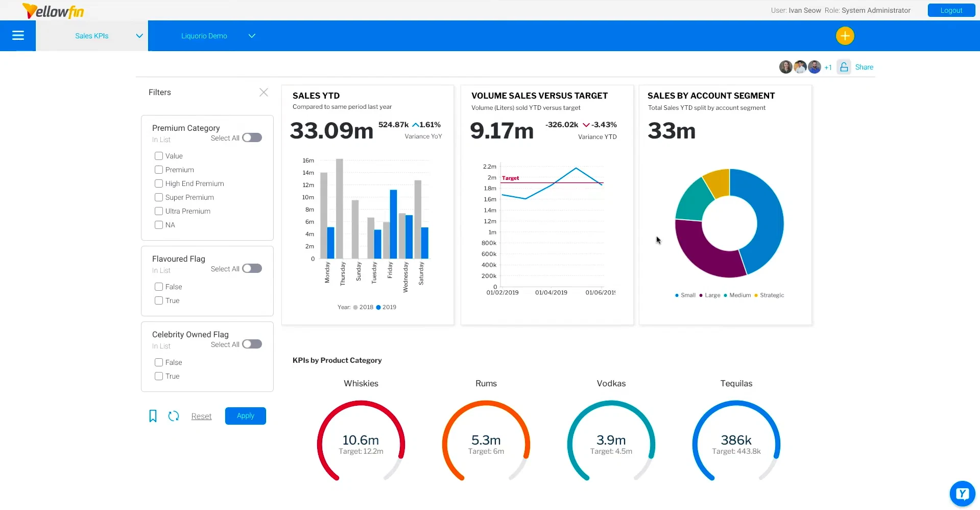Toggle Select All for Celebrity Owned Flag

pyautogui.click(x=252, y=344)
